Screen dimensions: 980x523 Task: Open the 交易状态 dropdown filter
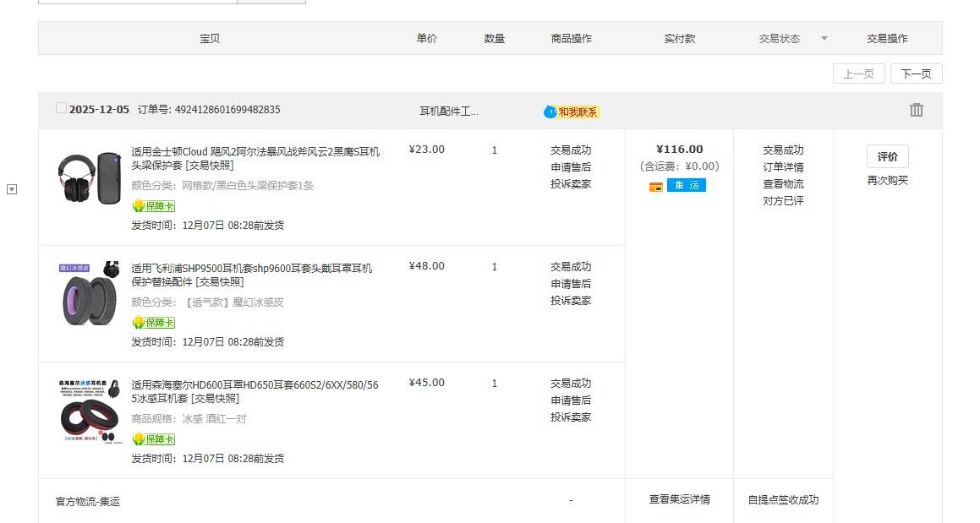coord(824,39)
